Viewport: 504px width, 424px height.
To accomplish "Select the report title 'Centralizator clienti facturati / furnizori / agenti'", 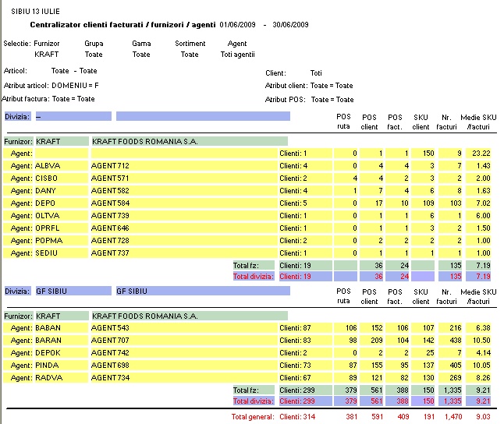I will (x=122, y=25).
